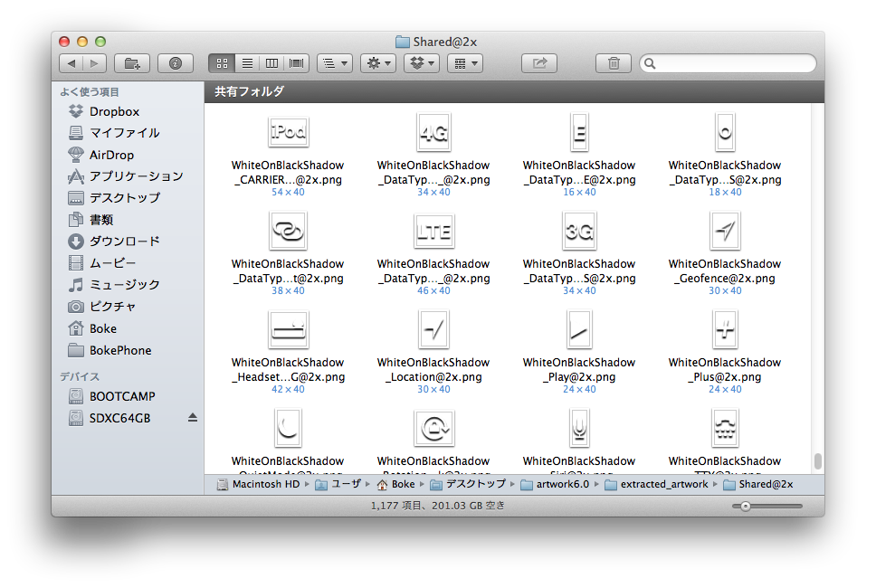The image size is (876, 588).
Task: Click extracted_artwork in the path bar
Action: (x=656, y=484)
